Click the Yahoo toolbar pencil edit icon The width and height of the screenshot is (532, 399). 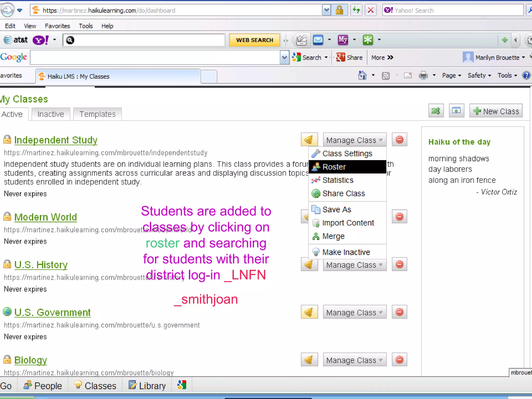click(302, 40)
